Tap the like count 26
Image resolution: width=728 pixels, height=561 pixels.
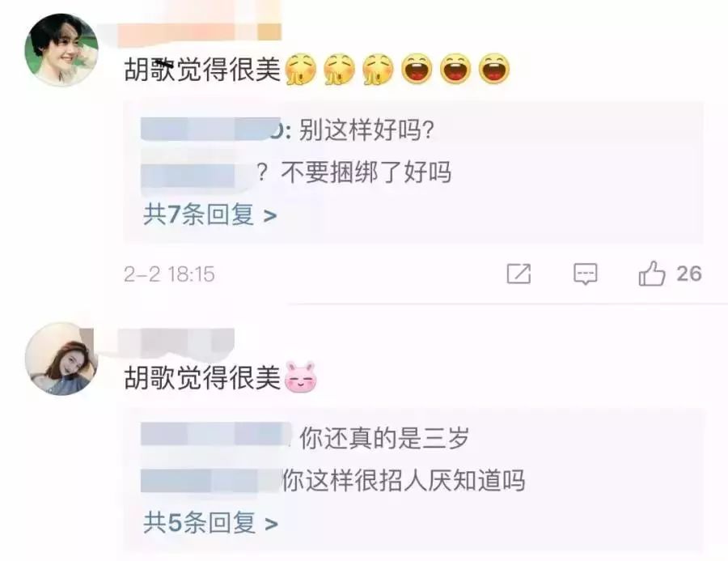[x=688, y=274]
